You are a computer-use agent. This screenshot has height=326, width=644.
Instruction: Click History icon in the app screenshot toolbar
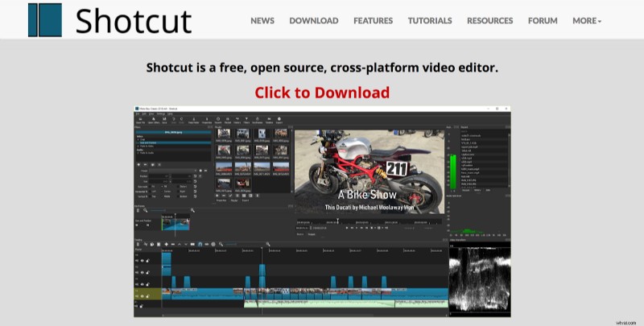(x=237, y=120)
